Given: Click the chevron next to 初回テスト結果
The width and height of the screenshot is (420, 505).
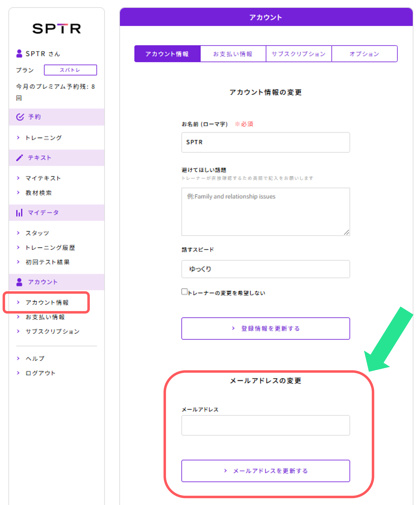Looking at the screenshot, I should [x=18, y=262].
